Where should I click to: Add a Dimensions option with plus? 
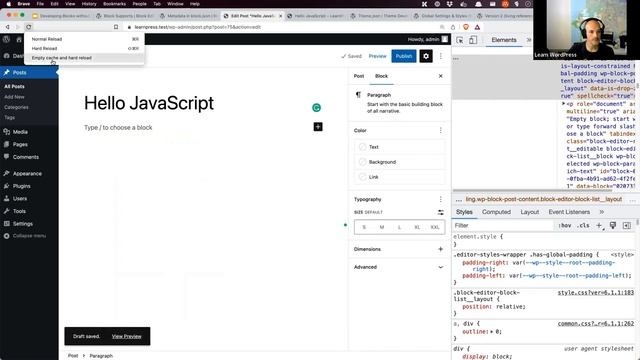tap(440, 249)
